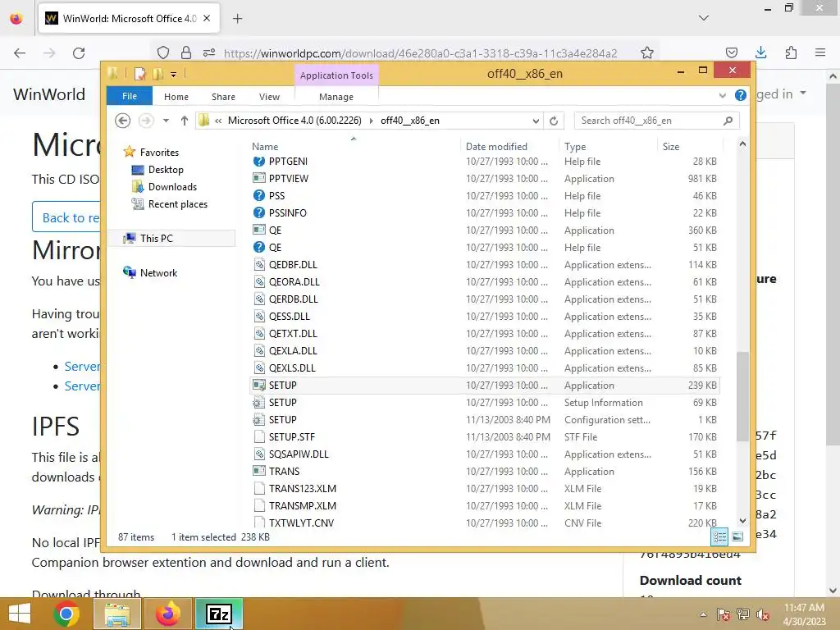The image size is (840, 630).
Task: Expand breadcrumb arrow after Microsoft Office 4.0
Action: 372,121
